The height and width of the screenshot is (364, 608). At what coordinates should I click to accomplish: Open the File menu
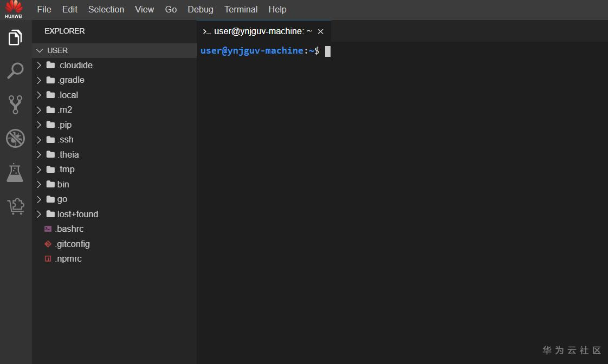pyautogui.click(x=44, y=9)
